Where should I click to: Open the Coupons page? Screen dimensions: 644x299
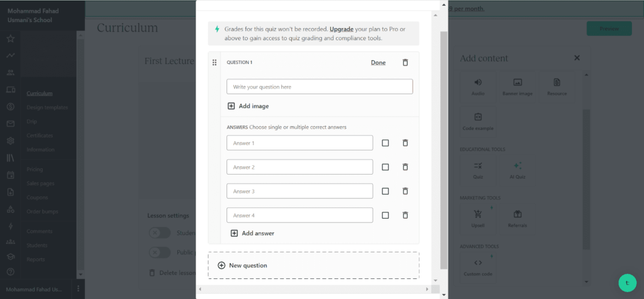click(x=37, y=197)
